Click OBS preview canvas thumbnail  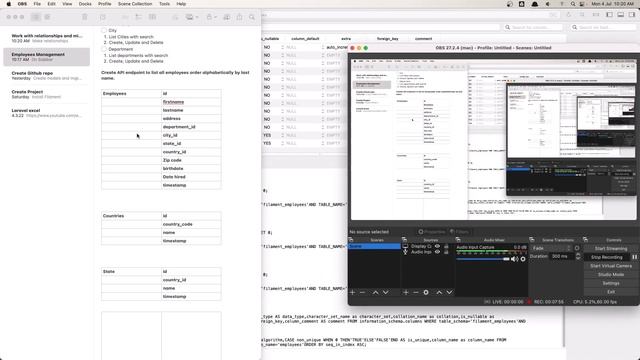493,140
